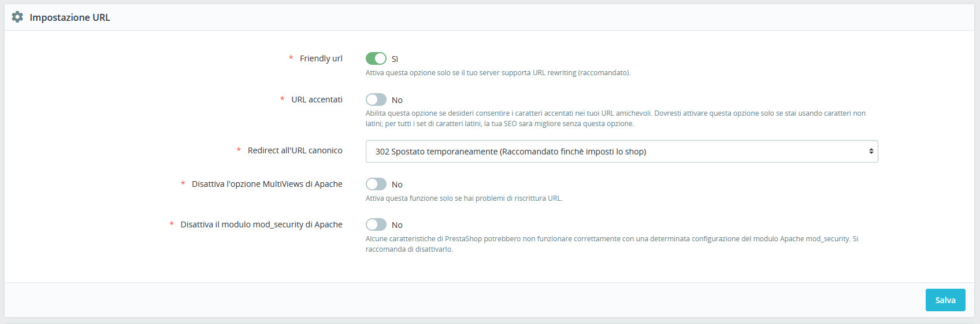Disable the Friendly url toggle
The image size is (980, 324).
pos(376,58)
